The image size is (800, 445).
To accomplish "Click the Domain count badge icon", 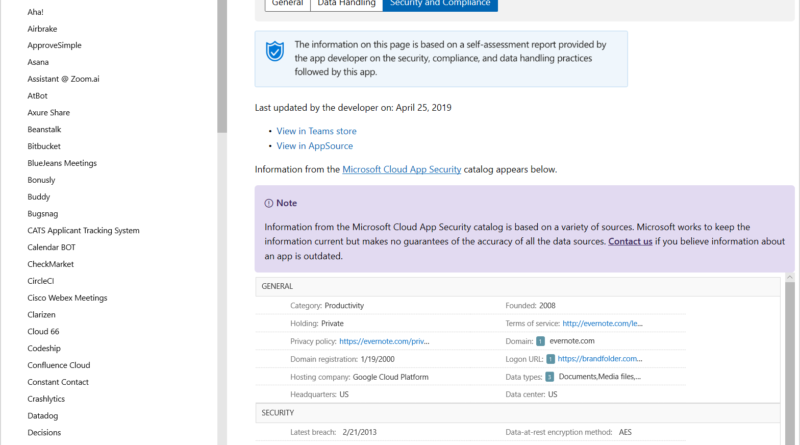I will [x=540, y=341].
